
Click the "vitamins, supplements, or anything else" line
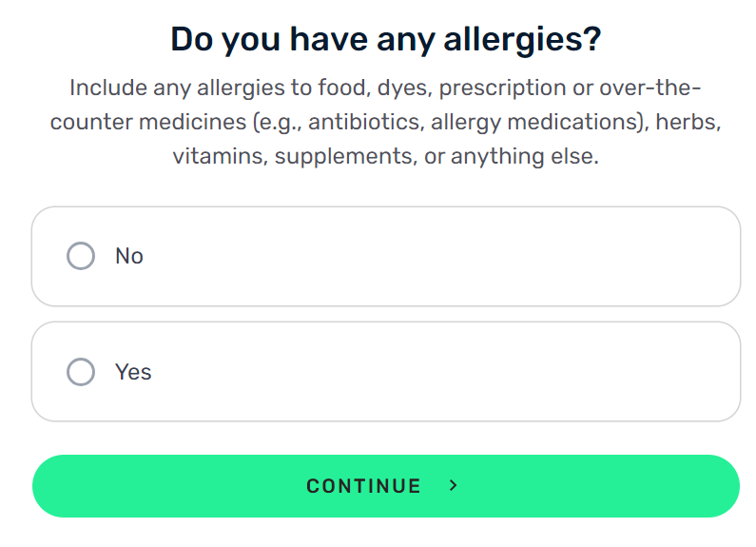tap(386, 157)
